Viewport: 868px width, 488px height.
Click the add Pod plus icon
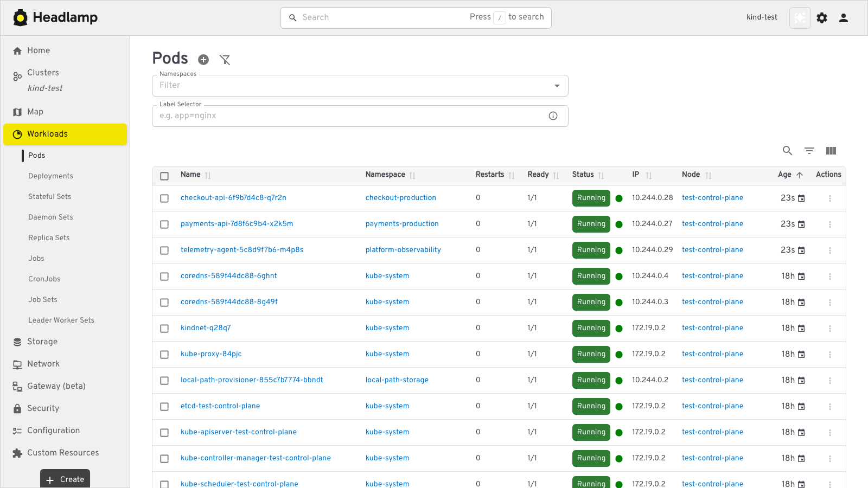click(203, 60)
